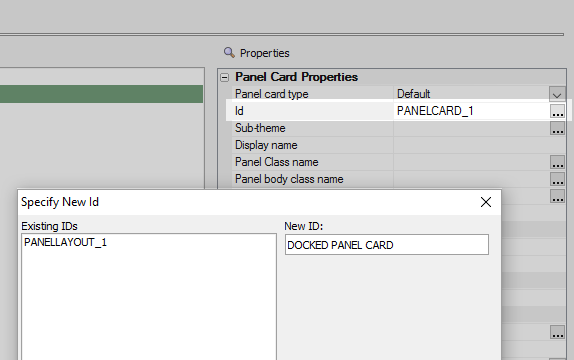Close the Specify New Id dialog
The height and width of the screenshot is (360, 574).
(x=486, y=202)
